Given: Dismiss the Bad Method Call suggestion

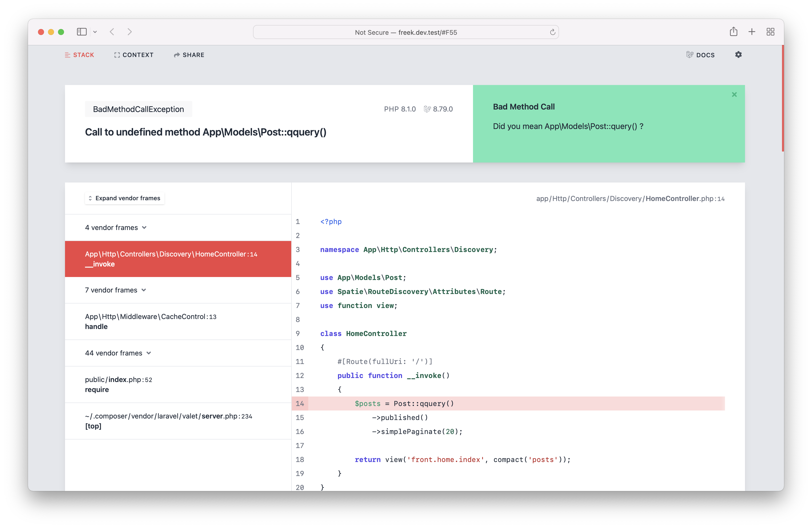Looking at the screenshot, I should (x=734, y=94).
